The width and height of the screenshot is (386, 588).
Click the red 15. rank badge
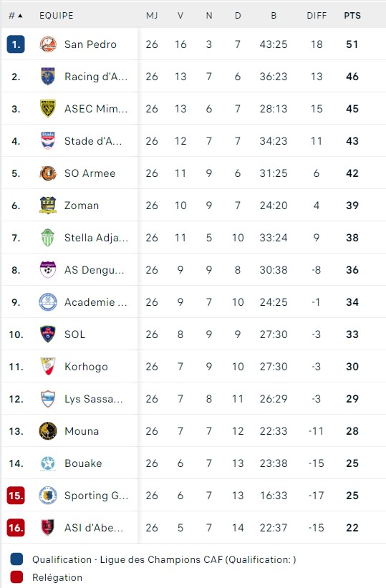tap(16, 496)
